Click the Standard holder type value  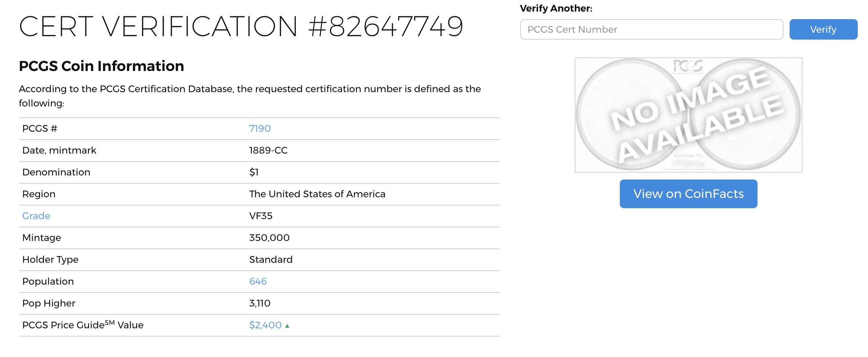271,260
